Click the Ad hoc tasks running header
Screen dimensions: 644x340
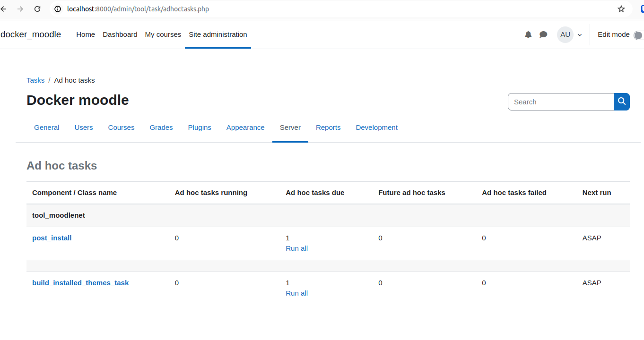(x=211, y=193)
